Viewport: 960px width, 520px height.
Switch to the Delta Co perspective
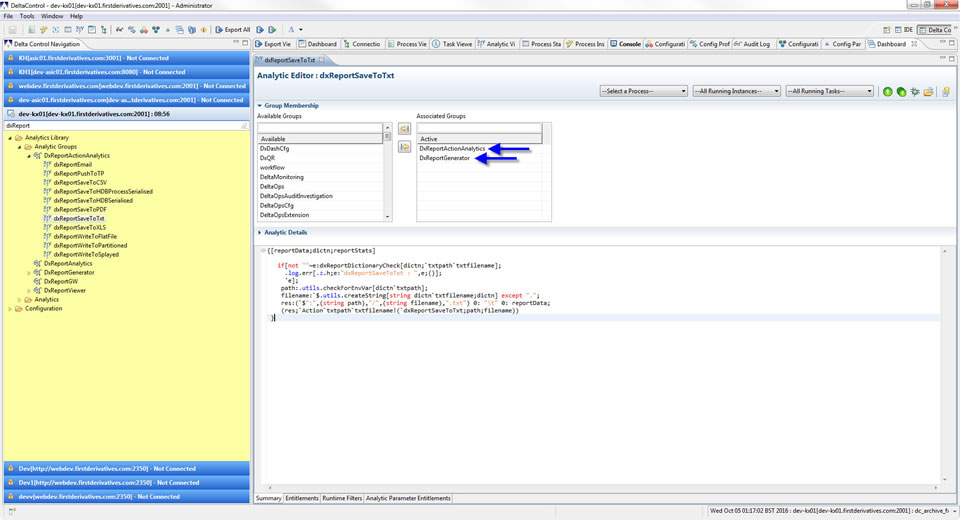tap(935, 29)
